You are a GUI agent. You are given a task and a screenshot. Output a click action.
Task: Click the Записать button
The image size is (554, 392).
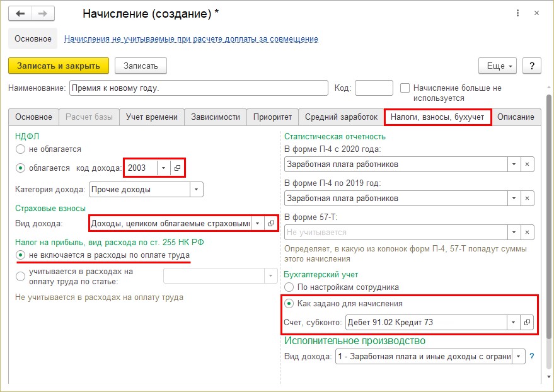pos(141,66)
